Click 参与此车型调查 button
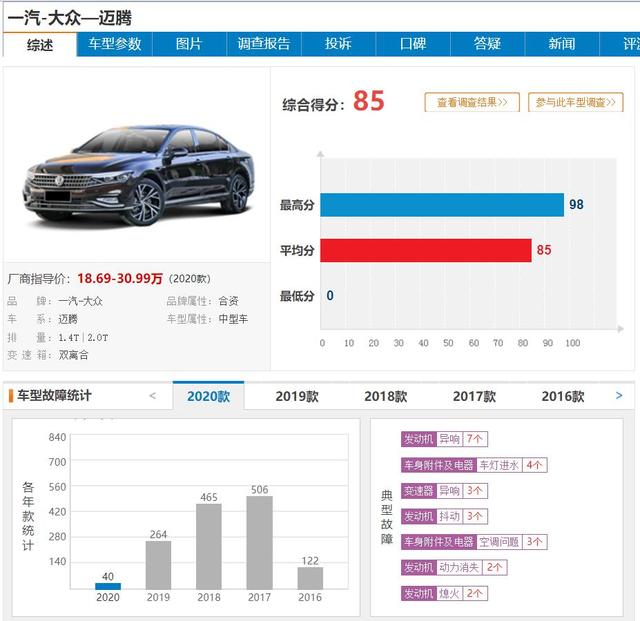This screenshot has width=640, height=621. click(576, 102)
